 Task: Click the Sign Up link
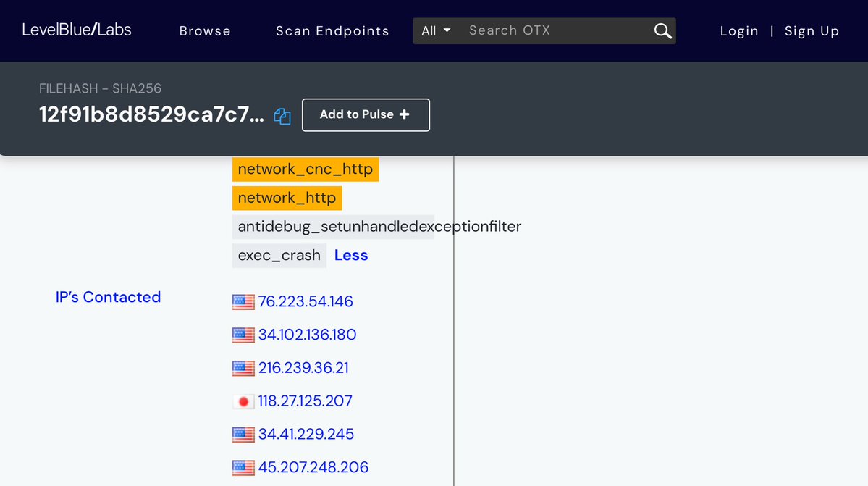(x=812, y=31)
